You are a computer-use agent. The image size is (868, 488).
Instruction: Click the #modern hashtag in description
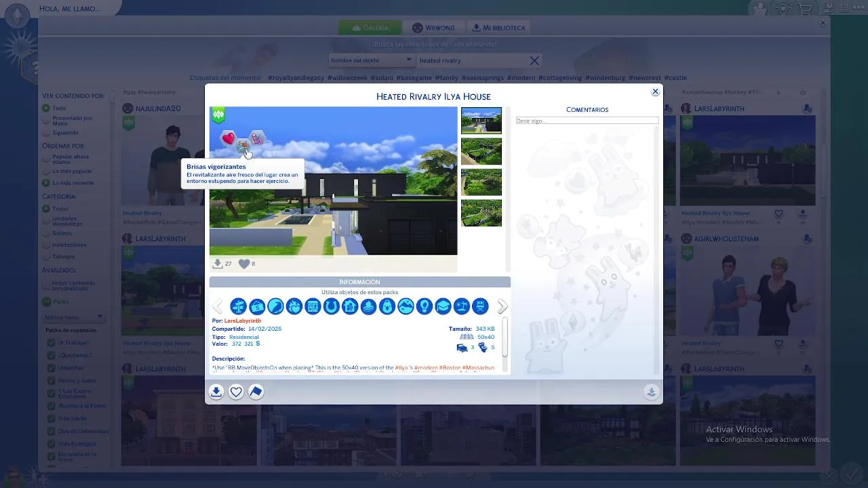(x=426, y=367)
